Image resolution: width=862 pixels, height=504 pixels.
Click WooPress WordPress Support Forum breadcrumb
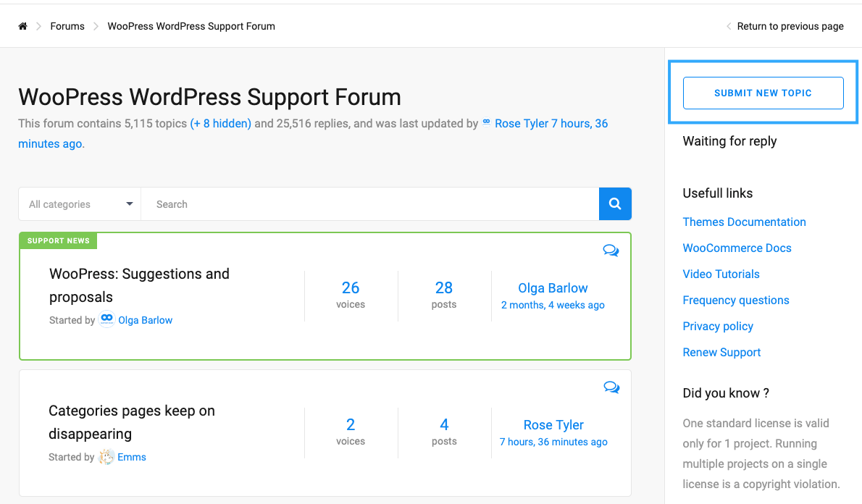coord(191,26)
